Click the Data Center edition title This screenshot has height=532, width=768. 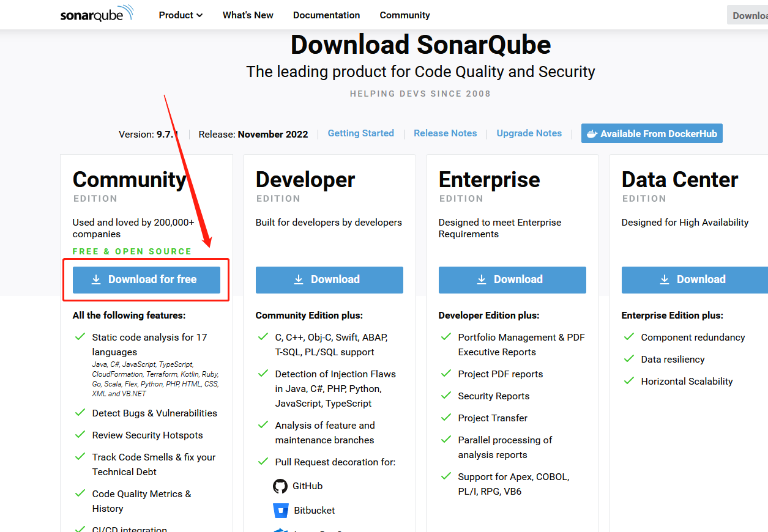(x=680, y=180)
